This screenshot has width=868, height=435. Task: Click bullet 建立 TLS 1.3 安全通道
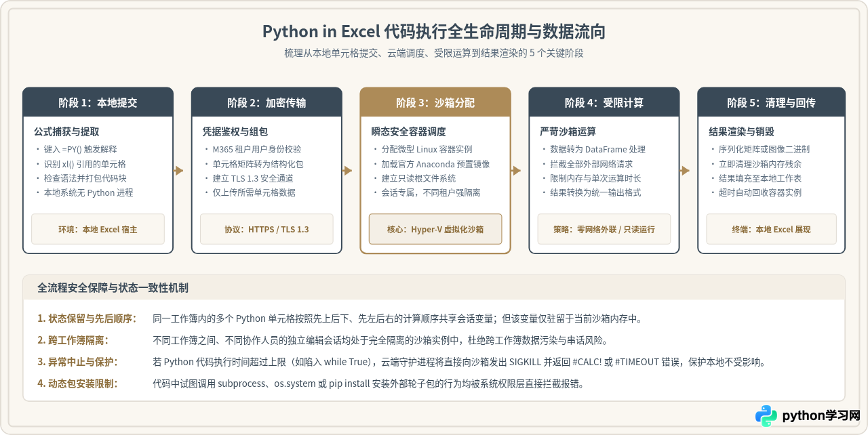(253, 178)
